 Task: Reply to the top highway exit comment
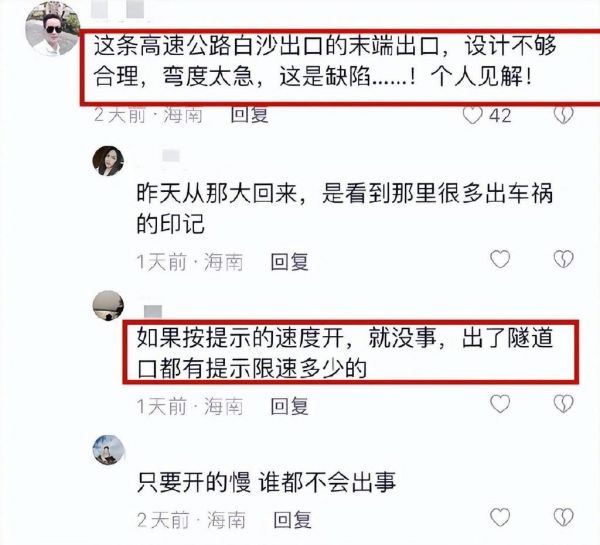click(249, 115)
